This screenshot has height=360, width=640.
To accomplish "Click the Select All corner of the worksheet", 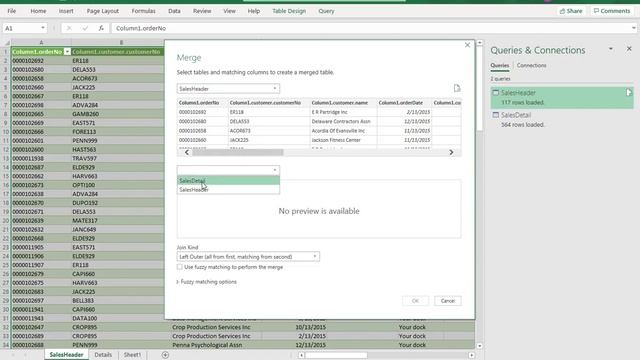I will [x=6, y=42].
